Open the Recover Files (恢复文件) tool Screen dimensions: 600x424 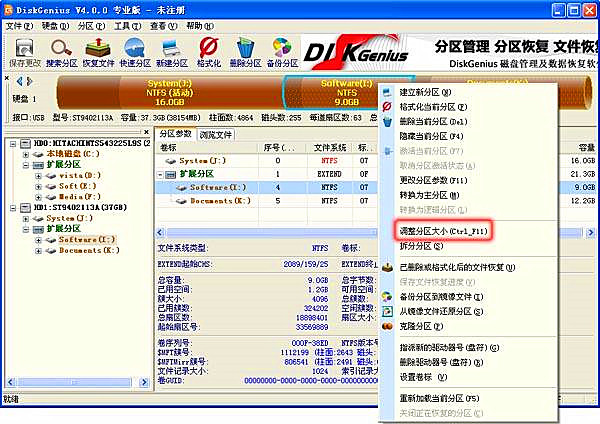98,52
